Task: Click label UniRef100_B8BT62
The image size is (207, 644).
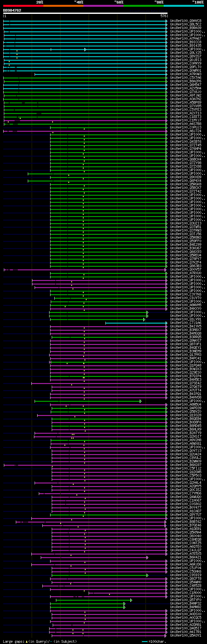Action: [x=186, y=522]
